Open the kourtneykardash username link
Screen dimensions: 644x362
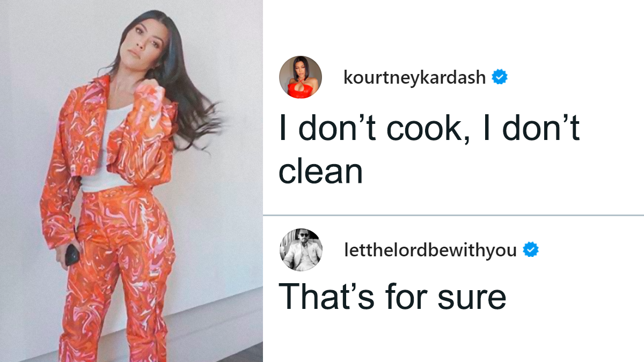point(415,78)
